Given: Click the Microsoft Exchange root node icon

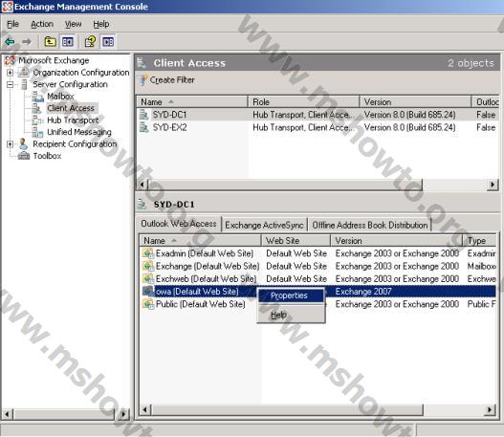Looking at the screenshot, I should [10, 60].
